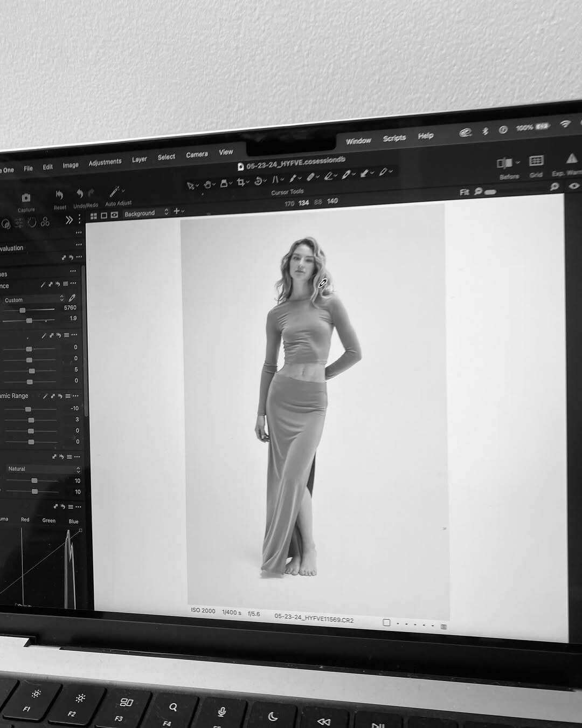582x728 pixels.
Task: Open the Select menu
Action: 167,157
